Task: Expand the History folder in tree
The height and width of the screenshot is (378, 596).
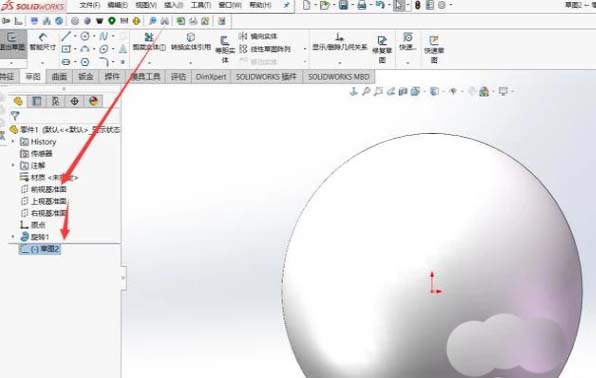Action: click(x=13, y=141)
